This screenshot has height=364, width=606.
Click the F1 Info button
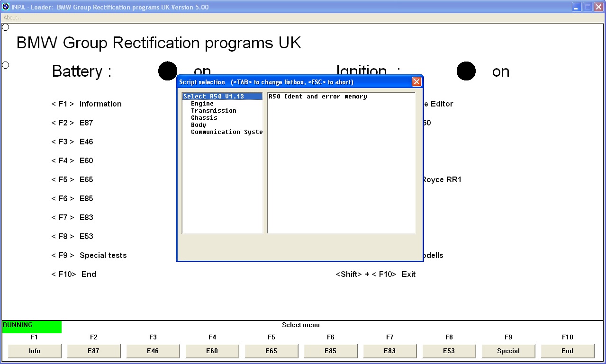(35, 351)
